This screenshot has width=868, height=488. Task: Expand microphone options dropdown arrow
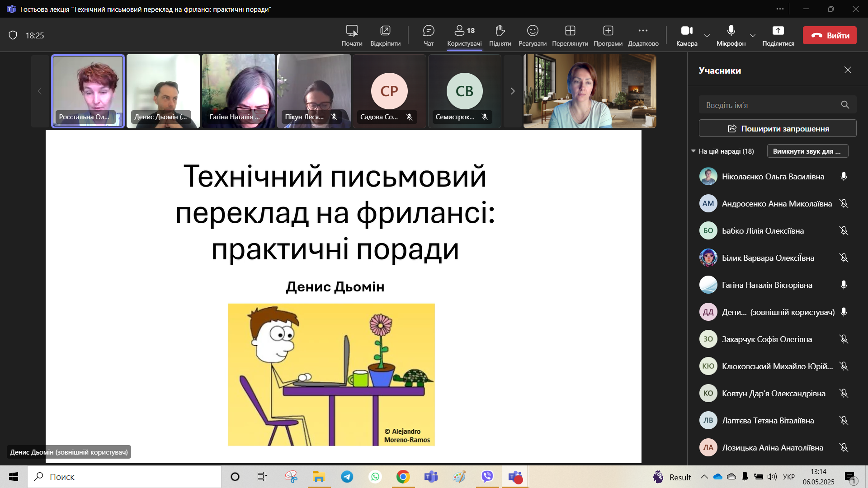pyautogui.click(x=753, y=36)
